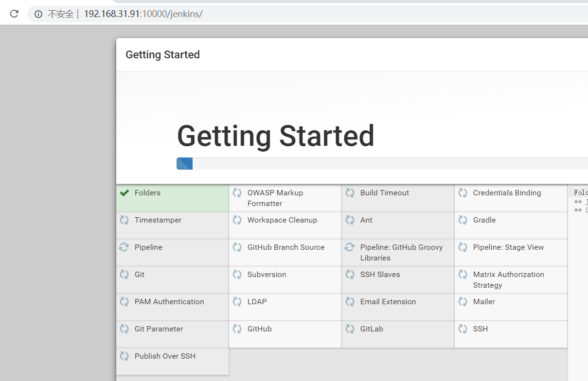The image size is (588, 381).
Task: Select the Subversion label
Action: (267, 275)
